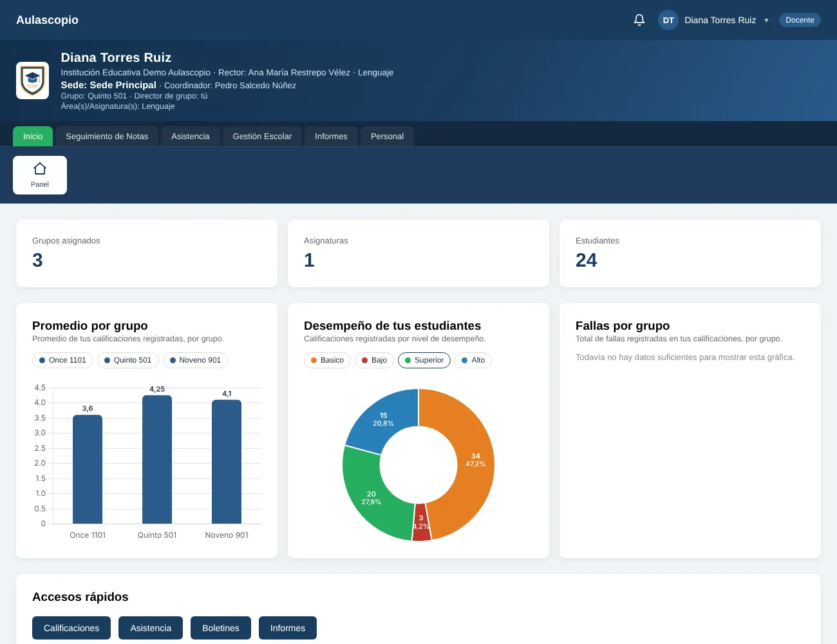Click the Quinto 501 bar in chart
The height and width of the screenshot is (644, 837).
pyautogui.click(x=157, y=459)
